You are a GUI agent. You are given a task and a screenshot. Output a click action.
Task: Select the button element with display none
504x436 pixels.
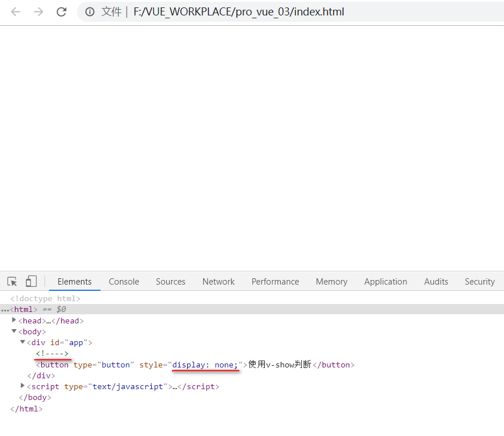point(195,365)
